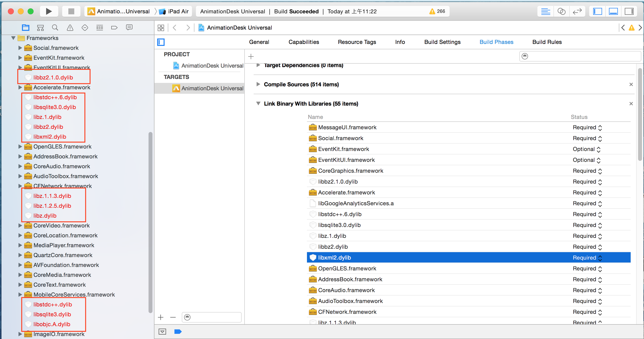This screenshot has width=644, height=339.
Task: Show the assistant editor
Action: pyautogui.click(x=561, y=11)
